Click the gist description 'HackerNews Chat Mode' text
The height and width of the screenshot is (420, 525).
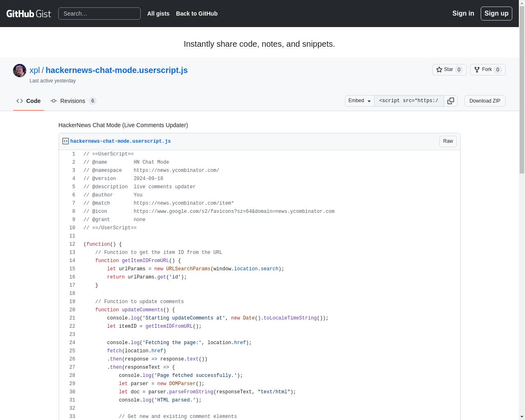pos(123,125)
